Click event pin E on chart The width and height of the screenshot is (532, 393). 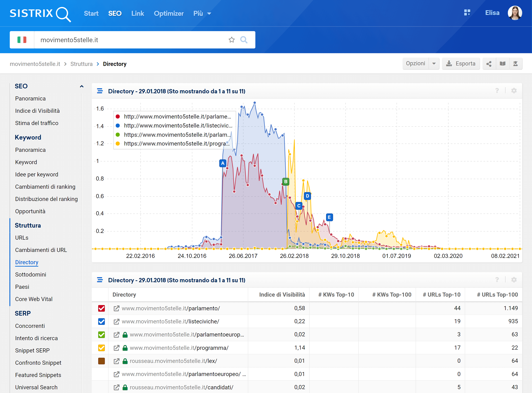329,217
